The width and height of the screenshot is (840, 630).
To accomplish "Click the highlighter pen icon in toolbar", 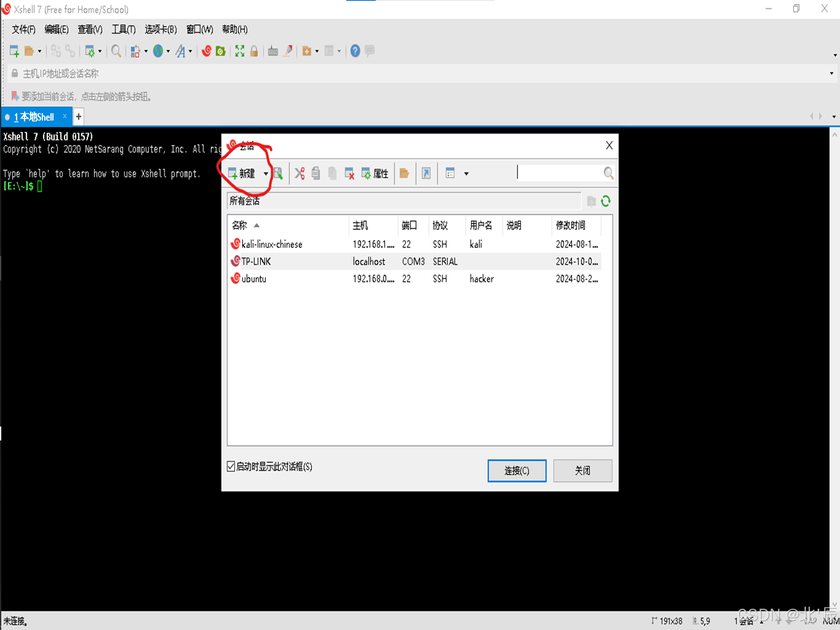I will point(288,52).
